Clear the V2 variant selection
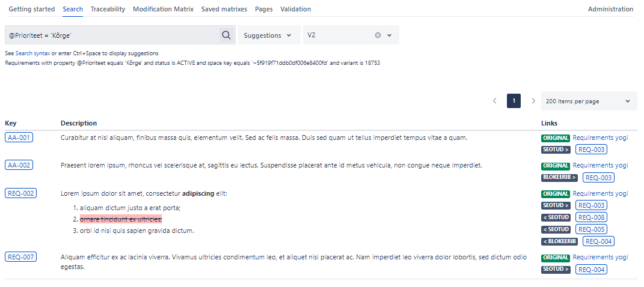The height and width of the screenshot is (287, 644). [x=378, y=35]
